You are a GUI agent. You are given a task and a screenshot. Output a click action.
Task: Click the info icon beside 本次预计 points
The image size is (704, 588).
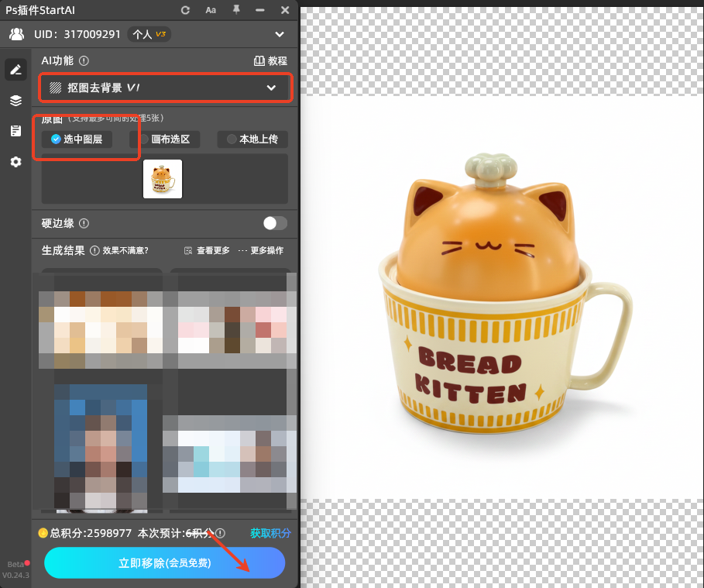point(220,533)
